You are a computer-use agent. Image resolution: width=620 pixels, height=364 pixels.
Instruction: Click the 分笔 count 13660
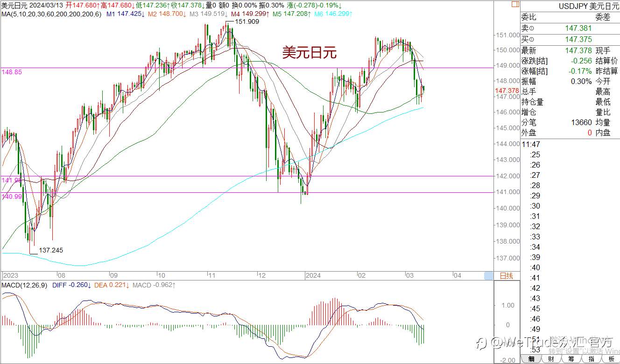(x=582, y=122)
